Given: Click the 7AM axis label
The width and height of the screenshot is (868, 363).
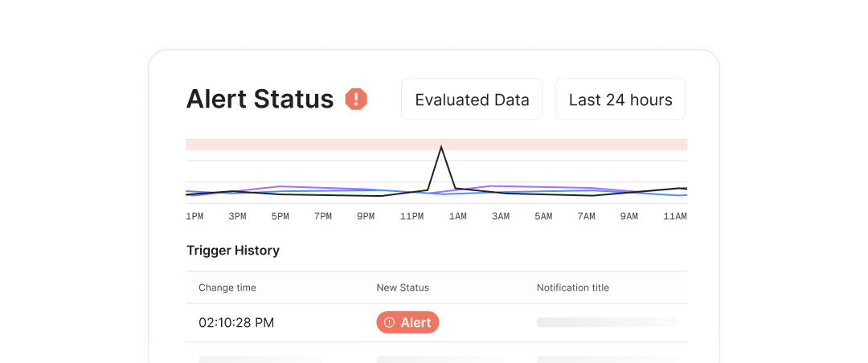Looking at the screenshot, I should click(x=586, y=216).
